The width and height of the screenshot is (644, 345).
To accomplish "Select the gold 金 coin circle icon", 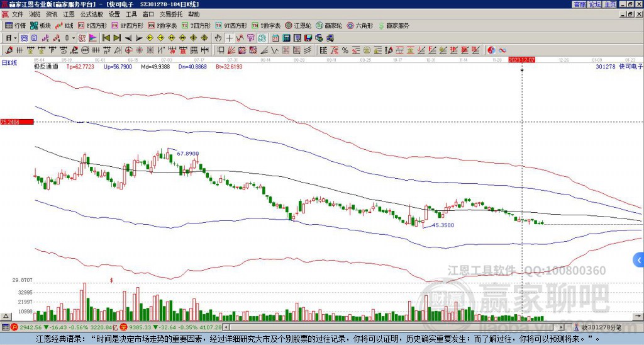I will [x=366, y=50].
